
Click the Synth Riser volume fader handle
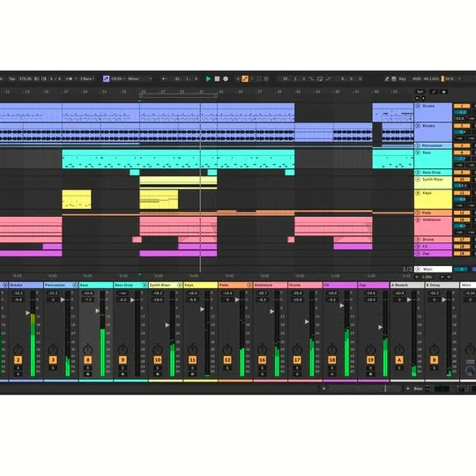click(167, 325)
